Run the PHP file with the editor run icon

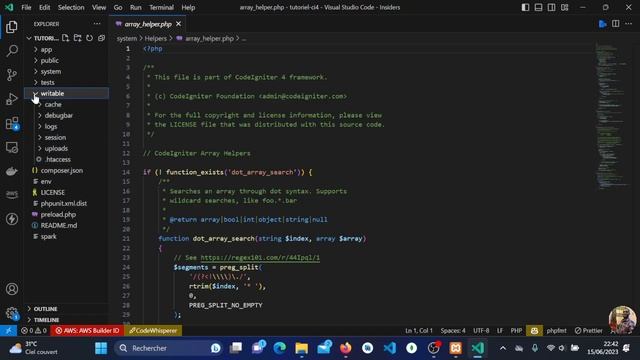point(602,24)
